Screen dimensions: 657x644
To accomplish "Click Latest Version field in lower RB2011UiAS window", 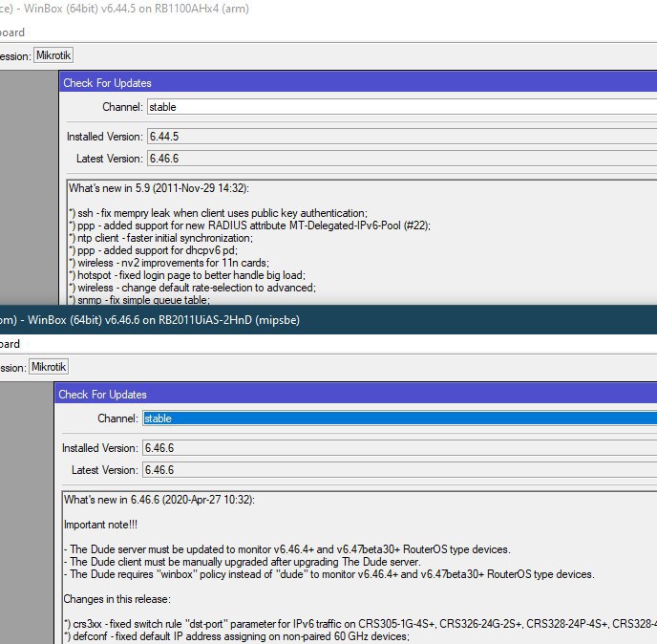I will coord(399,470).
